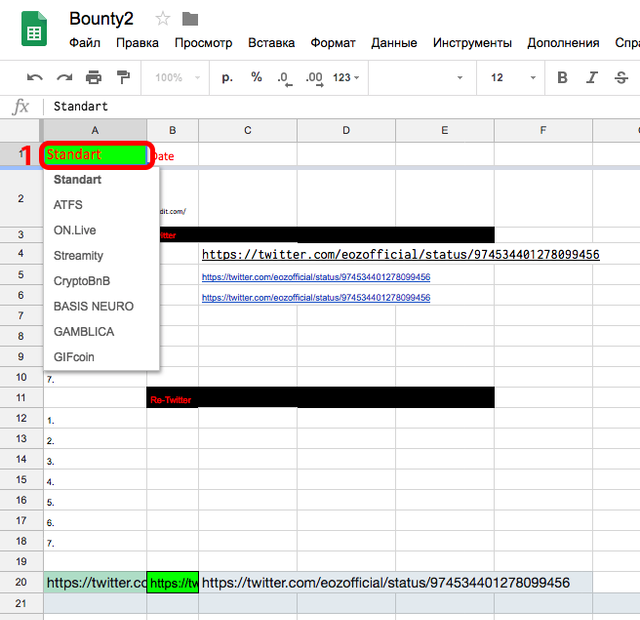Select the green cell B20
Image resolution: width=640 pixels, height=620 pixels.
[173, 582]
